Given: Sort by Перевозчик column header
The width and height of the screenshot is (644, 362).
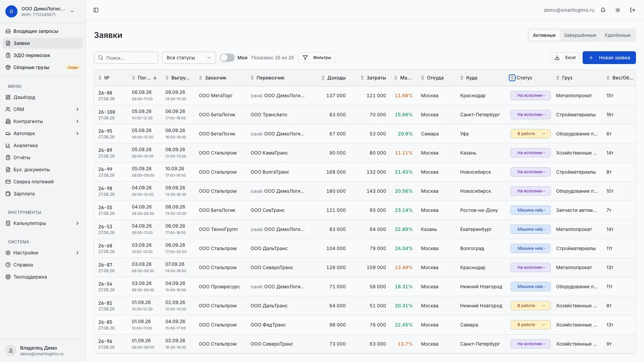Looking at the screenshot, I should click(270, 78).
